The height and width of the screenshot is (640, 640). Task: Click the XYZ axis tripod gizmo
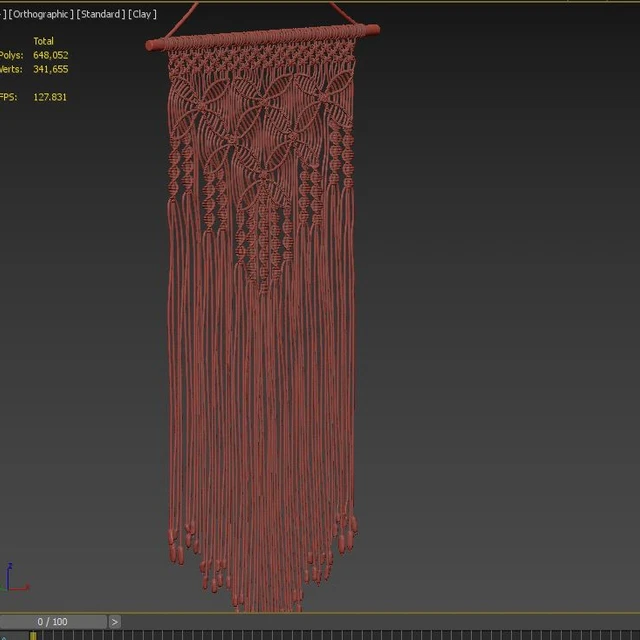pos(14,578)
